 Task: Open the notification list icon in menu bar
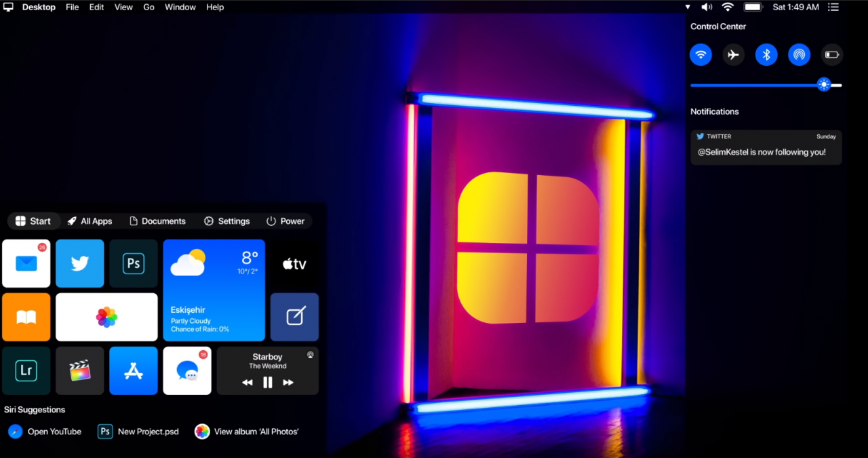pos(833,7)
